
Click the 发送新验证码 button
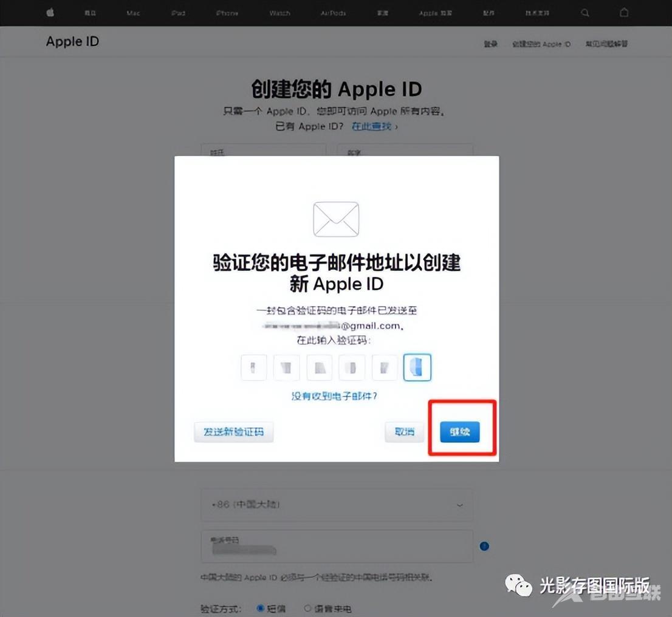click(234, 432)
